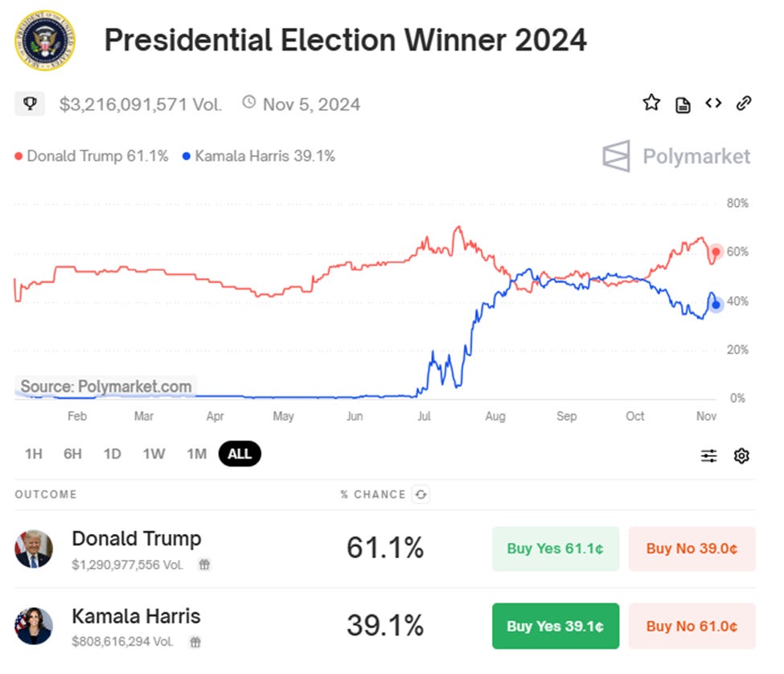Click the gift icon next to Trump's volume

point(203,562)
